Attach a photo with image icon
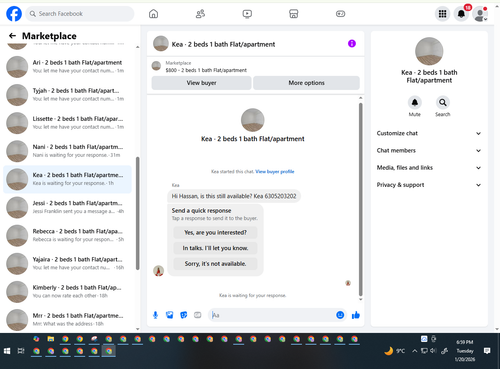This screenshot has height=369, width=500. click(x=170, y=315)
